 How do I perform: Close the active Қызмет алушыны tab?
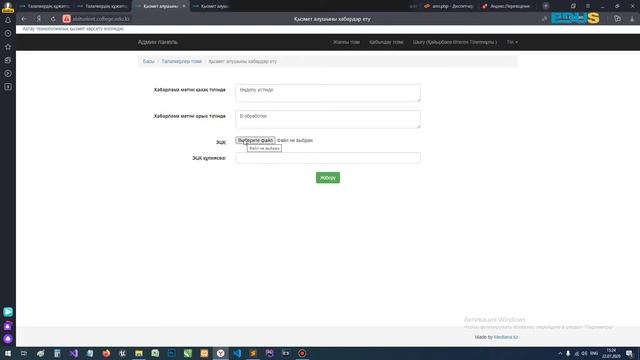184,6
